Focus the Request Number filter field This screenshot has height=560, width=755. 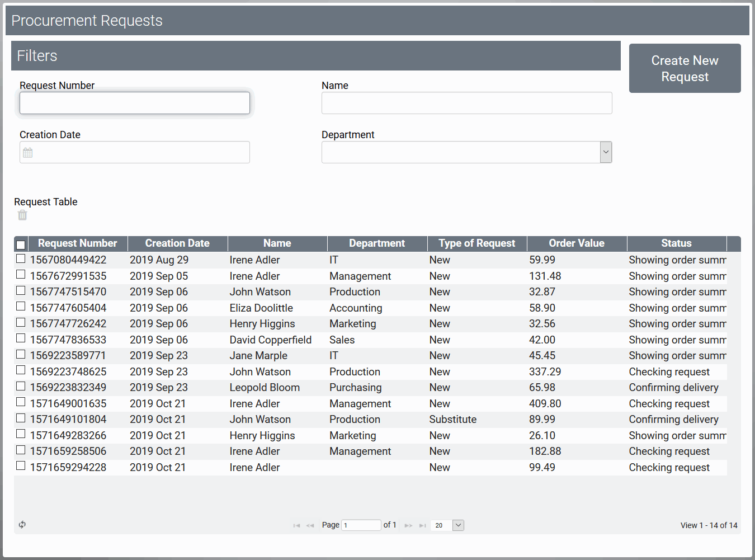(135, 103)
